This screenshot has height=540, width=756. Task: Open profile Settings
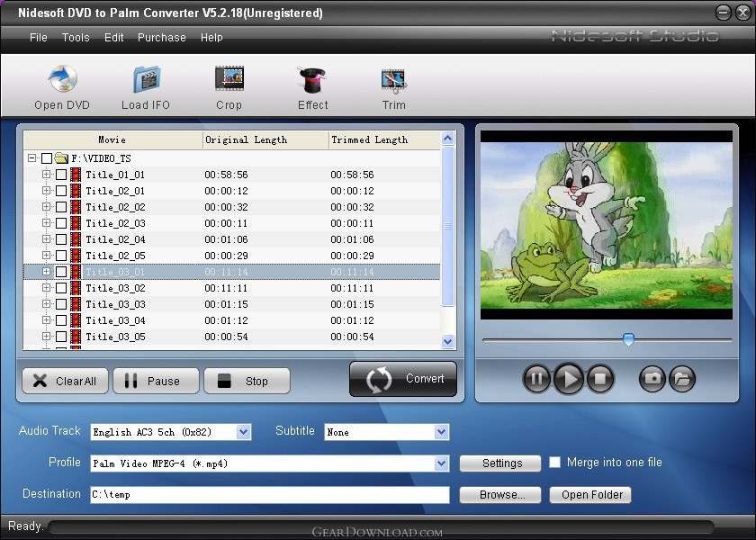pos(500,463)
